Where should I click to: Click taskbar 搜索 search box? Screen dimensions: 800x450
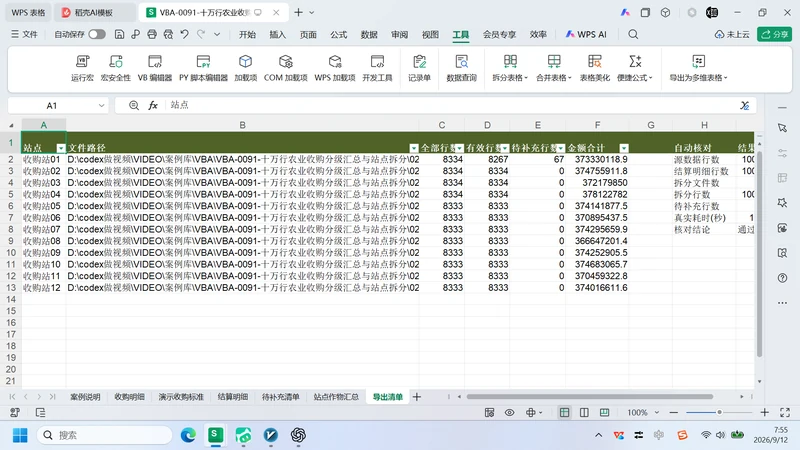pyautogui.click(x=105, y=435)
